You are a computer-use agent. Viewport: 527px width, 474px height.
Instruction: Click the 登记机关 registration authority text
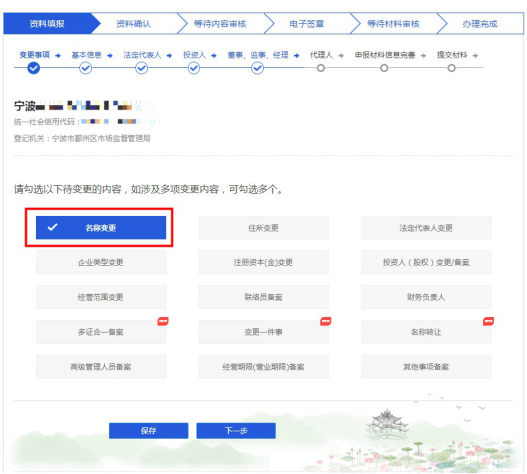(x=82, y=138)
